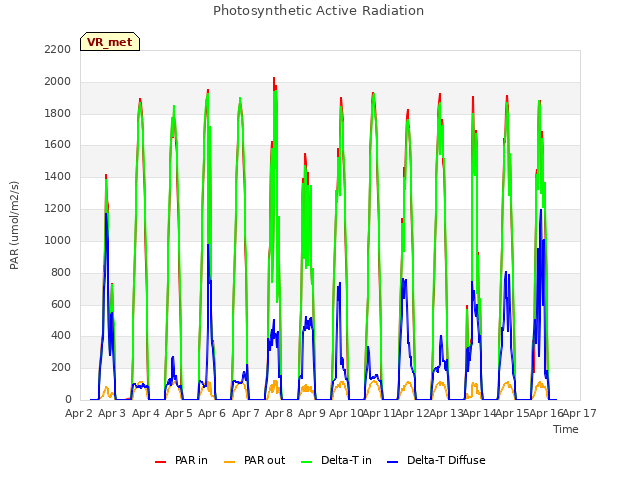The image size is (640, 480).
Task: Click the PAR (umol/m2/s) y-axis label
Action: click(14, 225)
